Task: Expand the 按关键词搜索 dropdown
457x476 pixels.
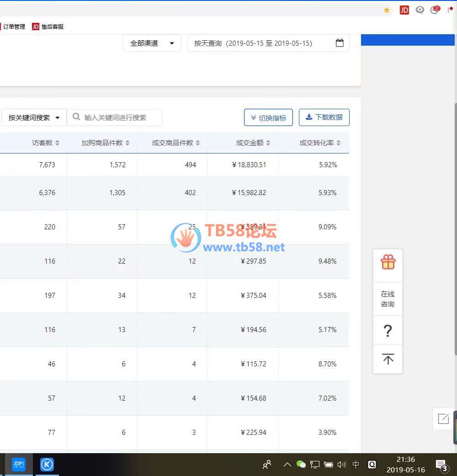Action: click(34, 117)
